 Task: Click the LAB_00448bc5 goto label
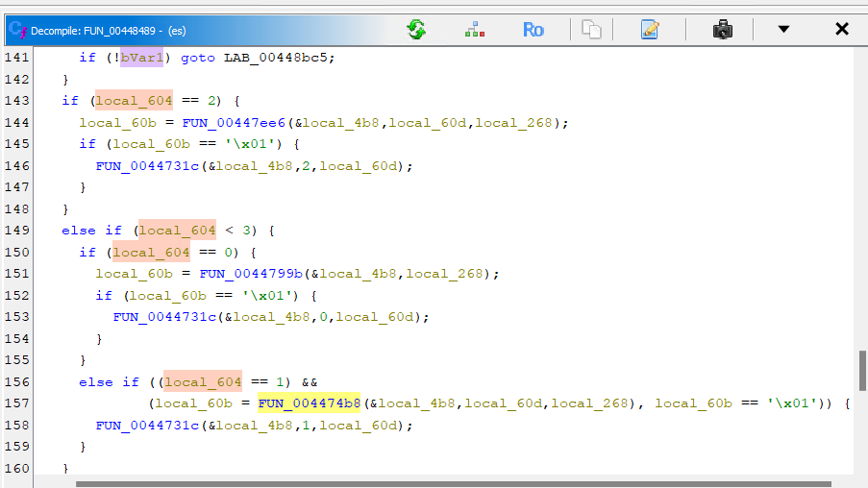pos(276,58)
